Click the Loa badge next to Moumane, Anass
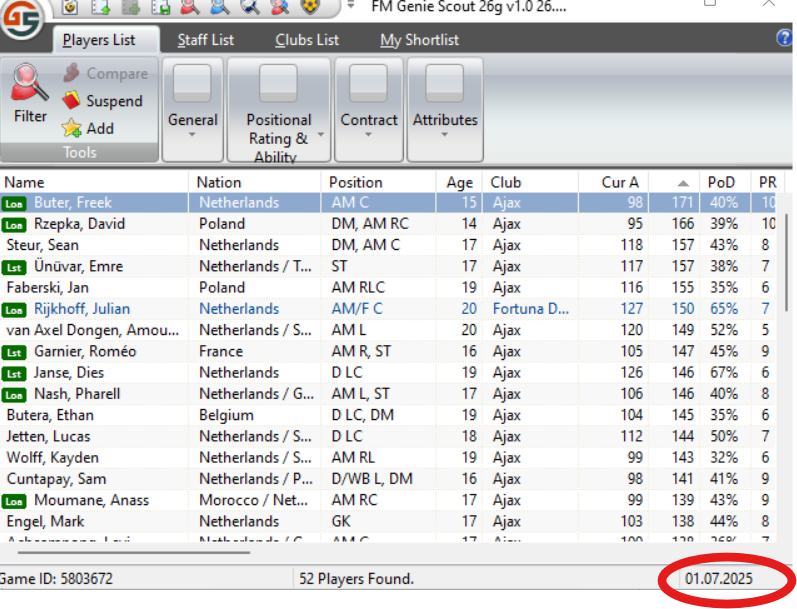 tap(15, 501)
